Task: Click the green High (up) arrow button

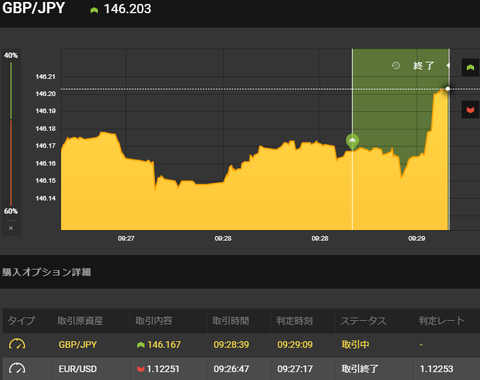Action: click(470, 67)
